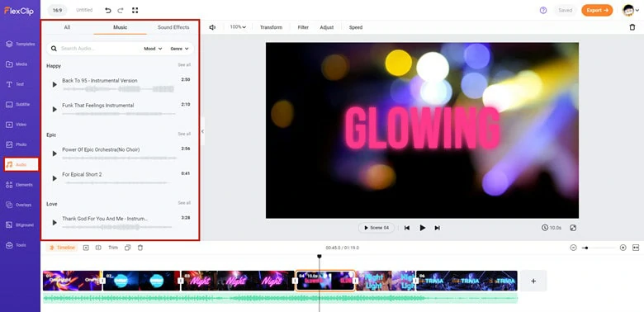Preview Funk That Feelings Instrumental track
This screenshot has width=644, height=312.
(x=54, y=109)
